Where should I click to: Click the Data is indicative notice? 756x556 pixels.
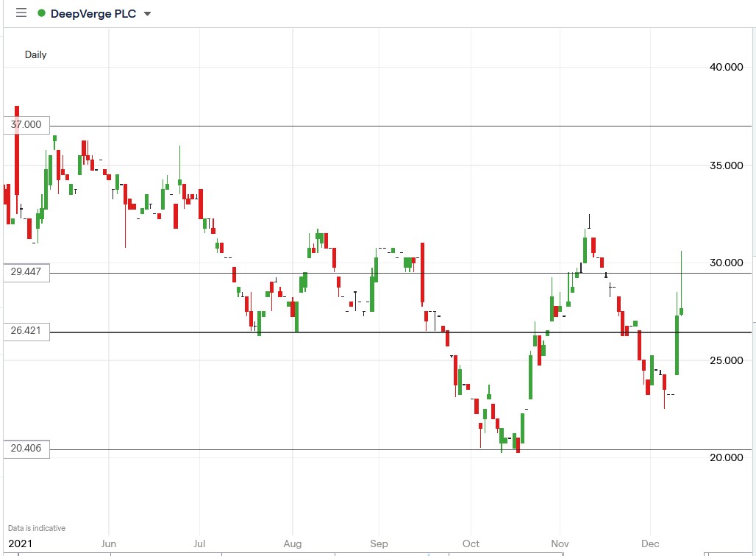pos(38,527)
